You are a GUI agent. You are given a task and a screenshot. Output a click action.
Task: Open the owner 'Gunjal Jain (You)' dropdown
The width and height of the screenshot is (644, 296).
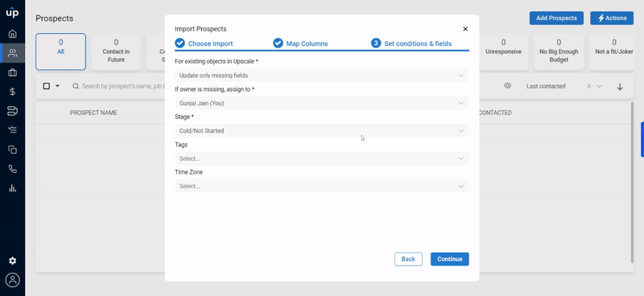[321, 103]
